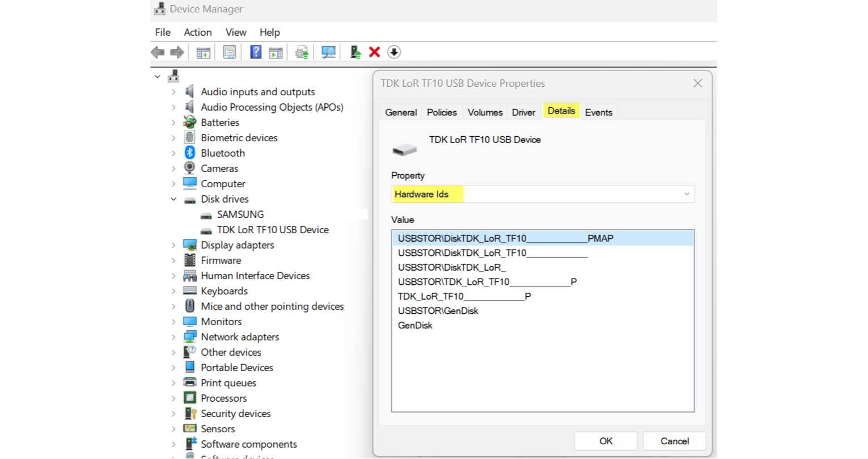Open the File menu
The width and height of the screenshot is (868, 459).
[x=163, y=32]
